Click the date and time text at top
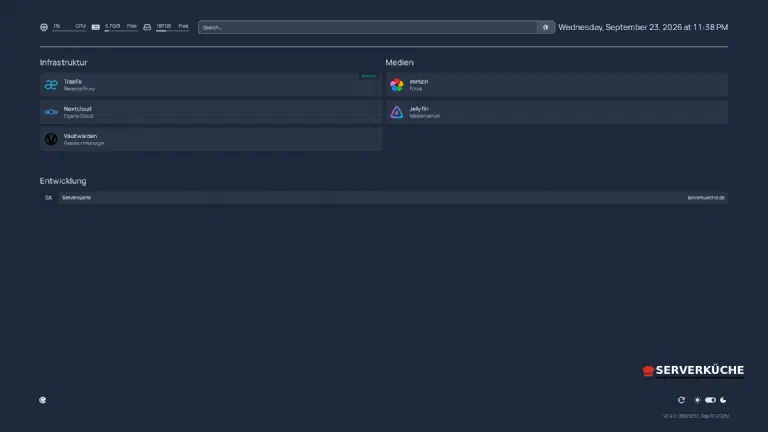This screenshot has height=432, width=768. [x=643, y=27]
